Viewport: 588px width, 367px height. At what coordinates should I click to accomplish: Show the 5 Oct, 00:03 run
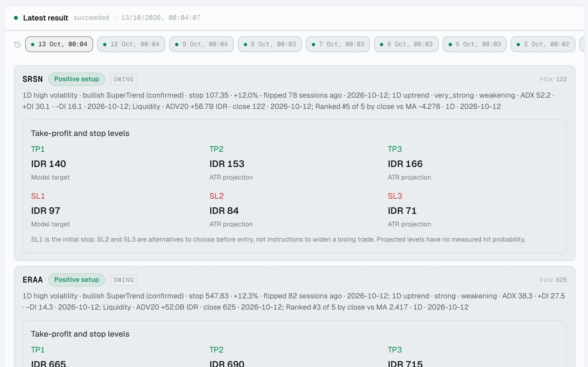click(475, 44)
